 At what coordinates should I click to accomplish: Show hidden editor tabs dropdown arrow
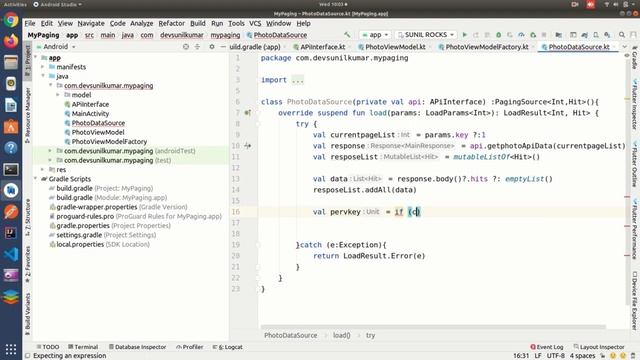pos(624,47)
